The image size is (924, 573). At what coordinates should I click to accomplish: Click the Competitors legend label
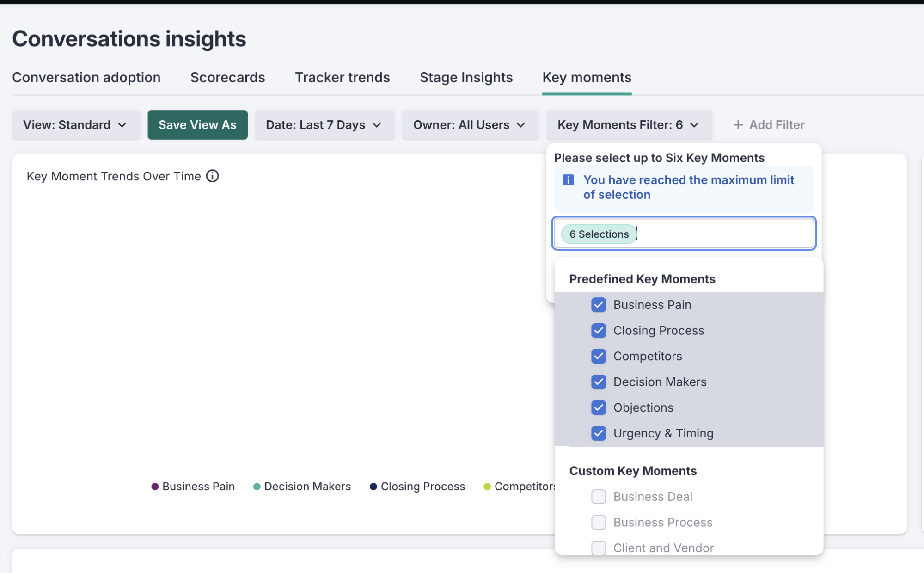(x=525, y=487)
